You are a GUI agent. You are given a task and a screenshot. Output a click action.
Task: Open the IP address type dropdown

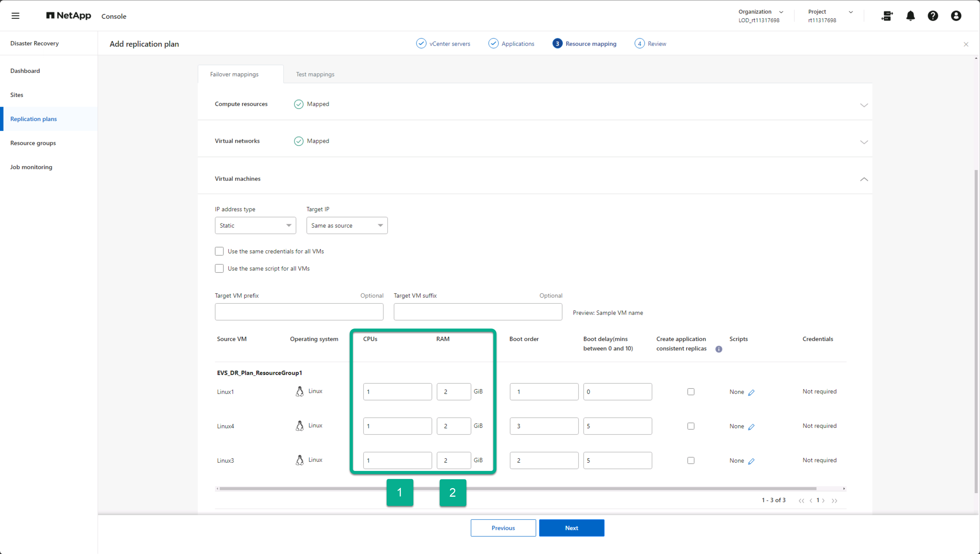(255, 225)
